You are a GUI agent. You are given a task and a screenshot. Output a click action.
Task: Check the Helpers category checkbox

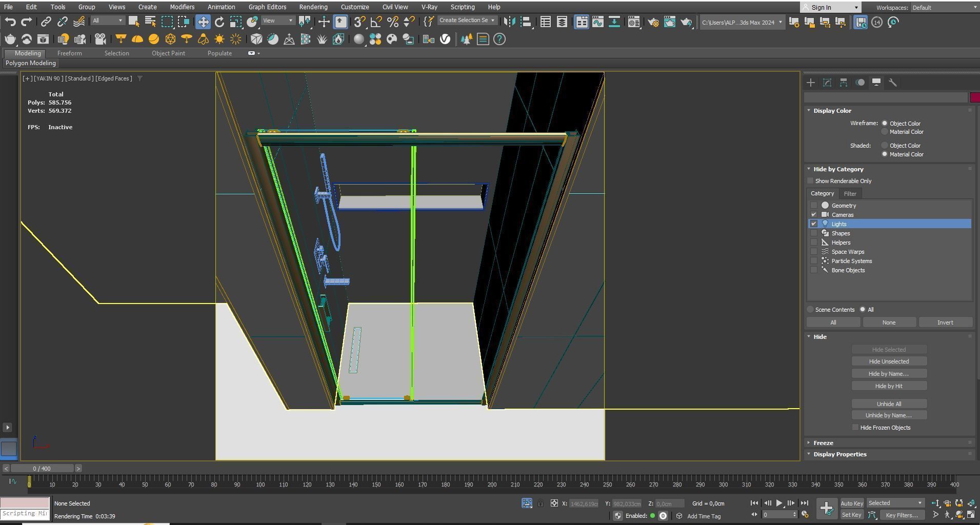point(814,243)
